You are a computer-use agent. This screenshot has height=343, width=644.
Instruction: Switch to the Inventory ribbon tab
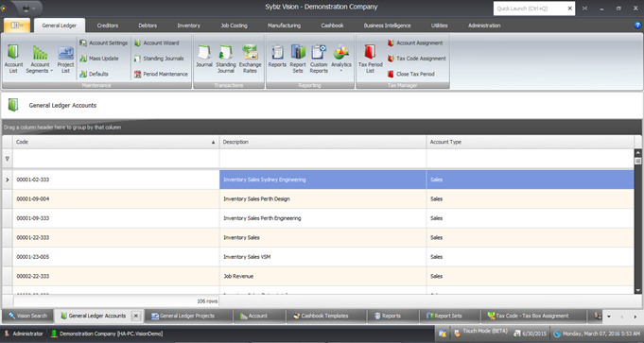click(x=188, y=26)
